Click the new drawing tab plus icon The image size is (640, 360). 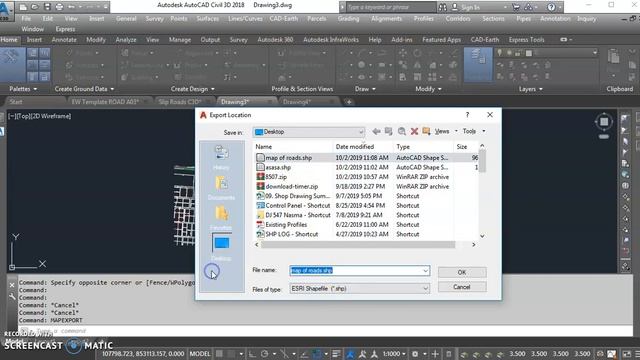(x=349, y=102)
